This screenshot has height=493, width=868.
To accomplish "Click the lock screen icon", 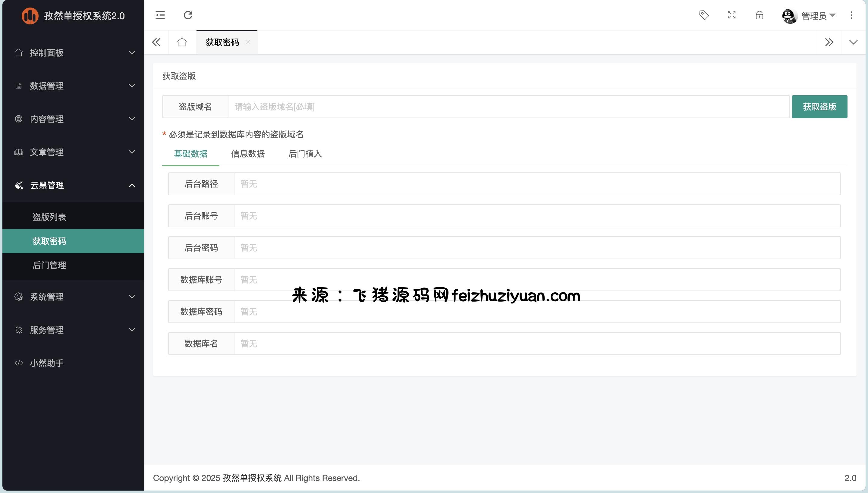I will pyautogui.click(x=759, y=15).
